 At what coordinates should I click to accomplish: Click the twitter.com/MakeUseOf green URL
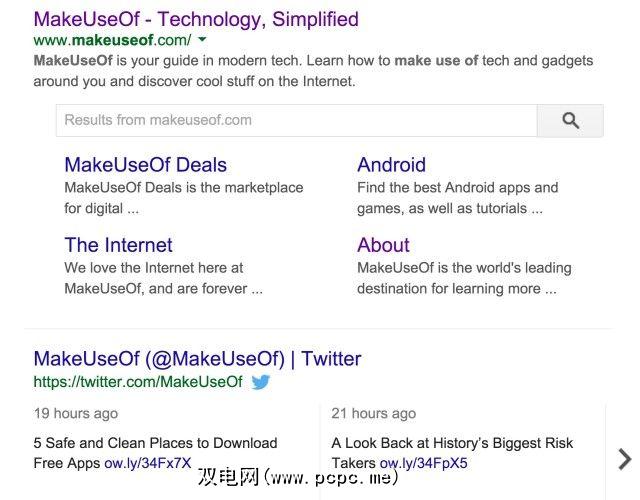[138, 382]
